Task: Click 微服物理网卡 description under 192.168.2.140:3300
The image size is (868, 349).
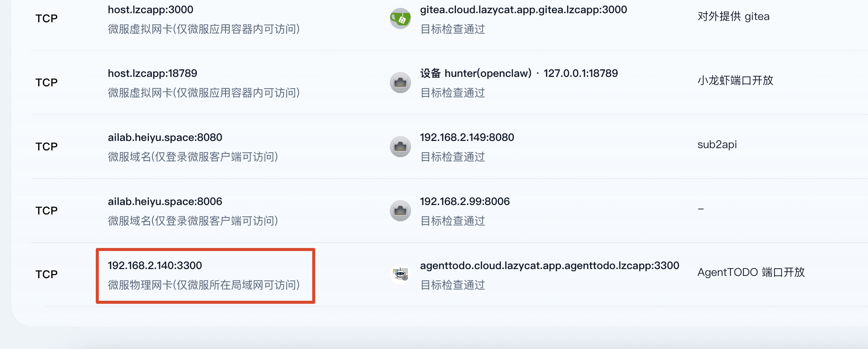Action: (x=204, y=285)
